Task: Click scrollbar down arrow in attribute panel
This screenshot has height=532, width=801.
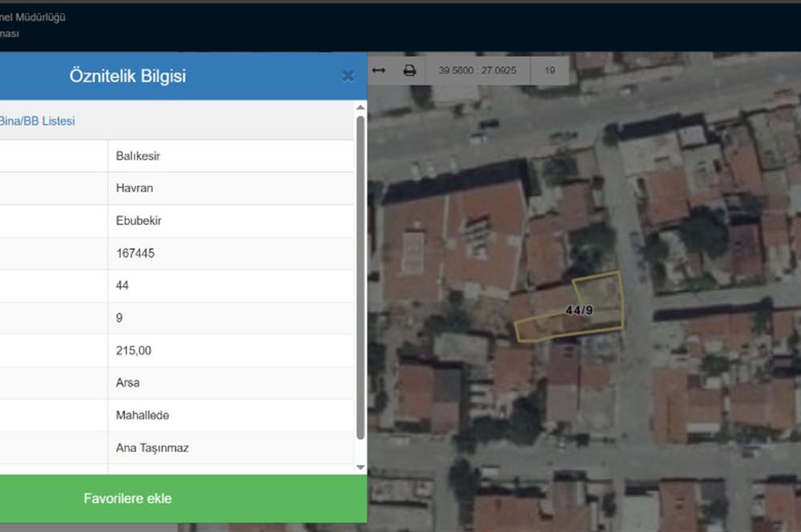Action: 360,466
